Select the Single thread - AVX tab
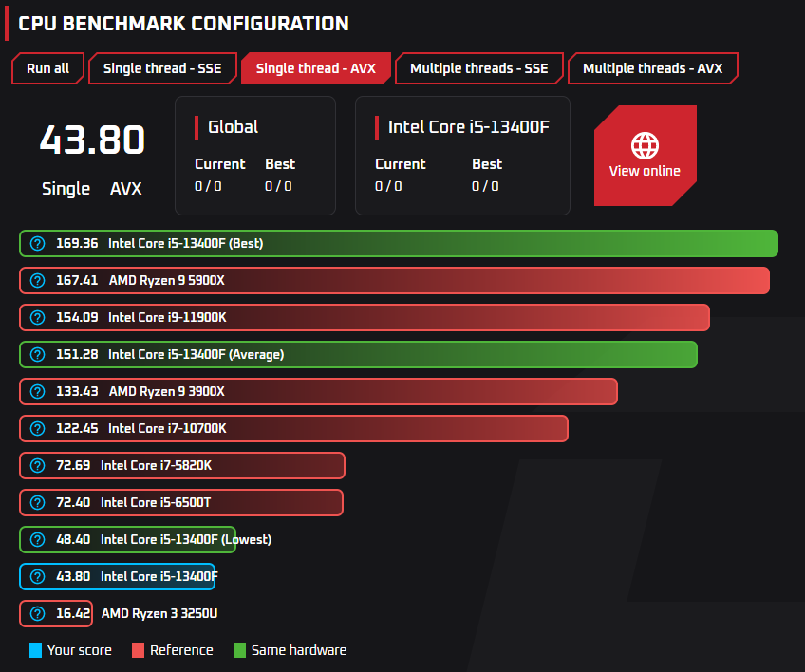Image resolution: width=805 pixels, height=672 pixels. (316, 68)
